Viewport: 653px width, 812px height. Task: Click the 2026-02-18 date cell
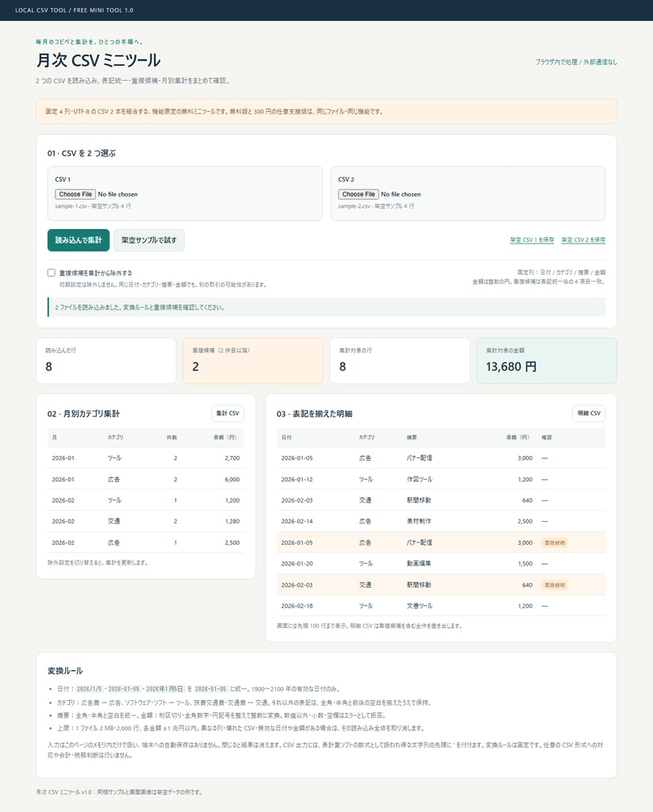pyautogui.click(x=297, y=606)
